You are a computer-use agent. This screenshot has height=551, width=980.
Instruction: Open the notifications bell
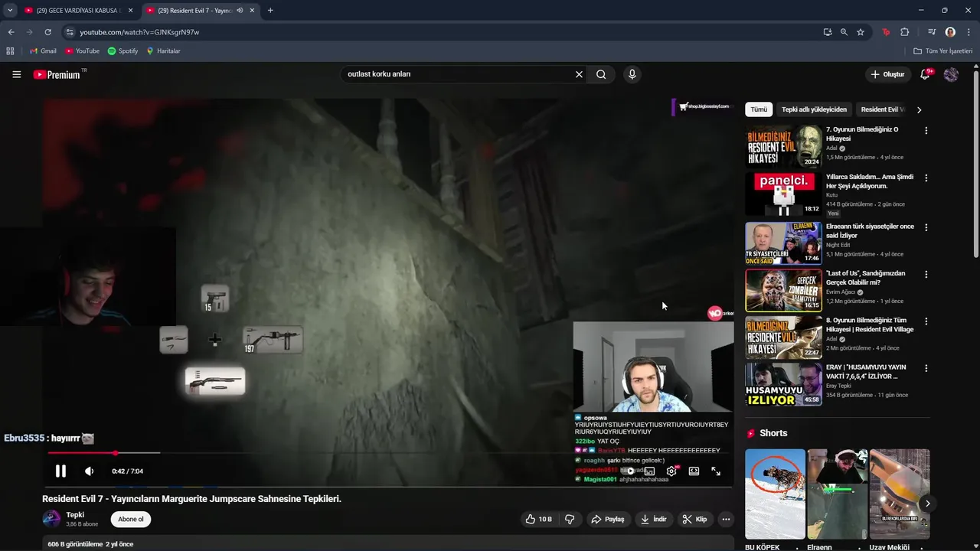pyautogui.click(x=926, y=74)
